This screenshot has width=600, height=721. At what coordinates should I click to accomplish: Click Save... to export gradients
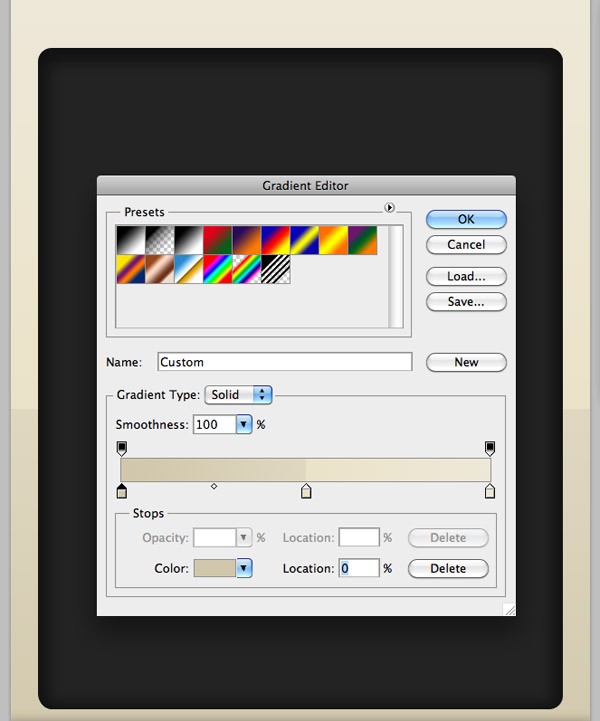tap(466, 302)
